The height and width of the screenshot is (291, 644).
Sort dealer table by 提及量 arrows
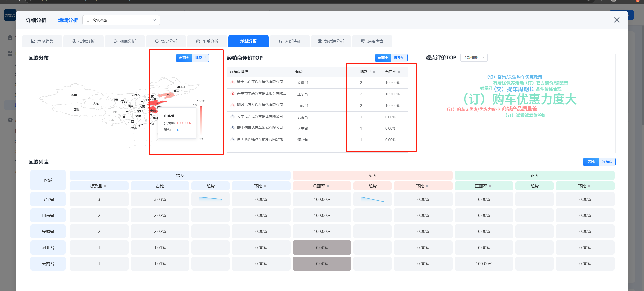pyautogui.click(x=374, y=72)
